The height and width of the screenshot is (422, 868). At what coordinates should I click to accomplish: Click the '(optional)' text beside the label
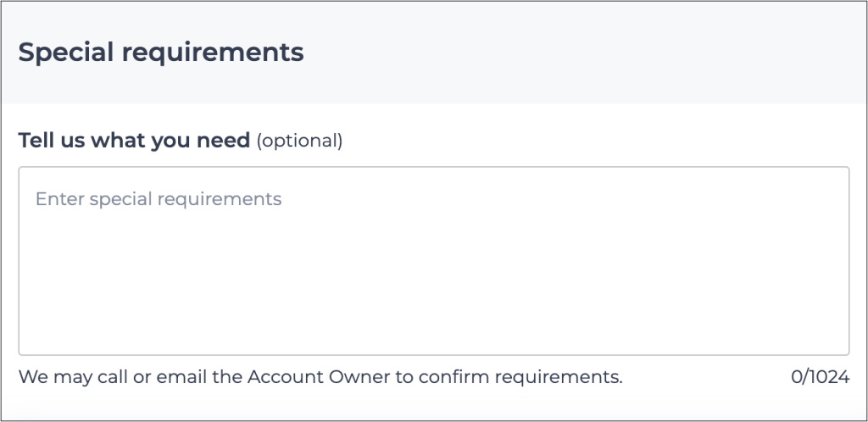pyautogui.click(x=299, y=141)
